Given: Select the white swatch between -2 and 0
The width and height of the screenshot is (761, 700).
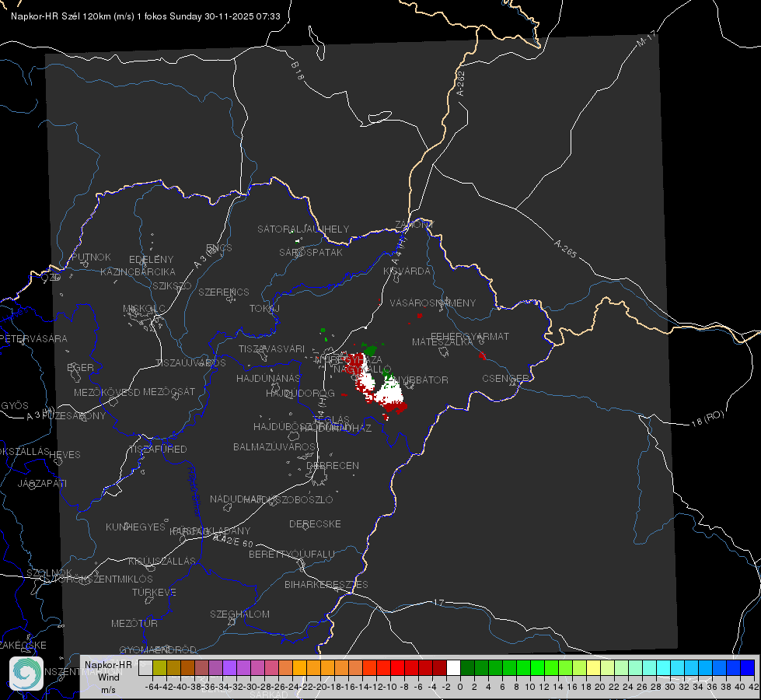Looking at the screenshot, I should [453, 667].
